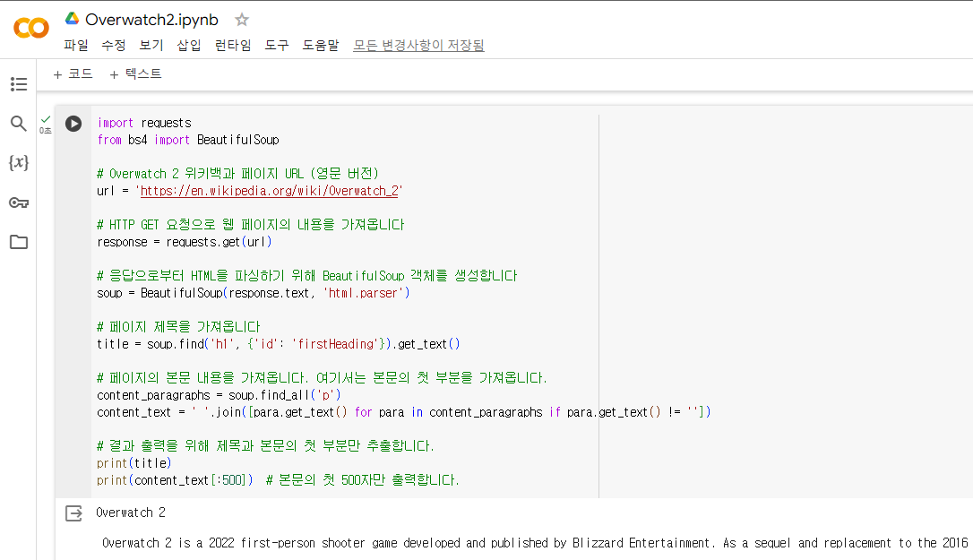Open the table of contents sidebar

pyautogui.click(x=19, y=84)
